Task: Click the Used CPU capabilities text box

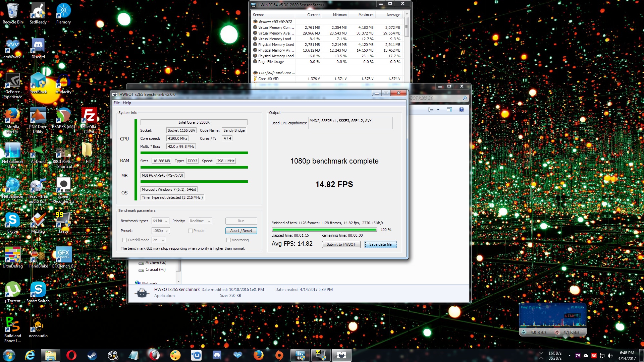Action: coord(350,123)
